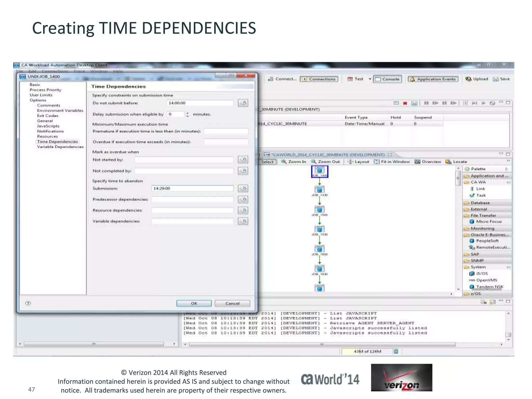Select Environment Variables in dialog tree
The width and height of the screenshot is (532, 399).
click(x=60, y=110)
